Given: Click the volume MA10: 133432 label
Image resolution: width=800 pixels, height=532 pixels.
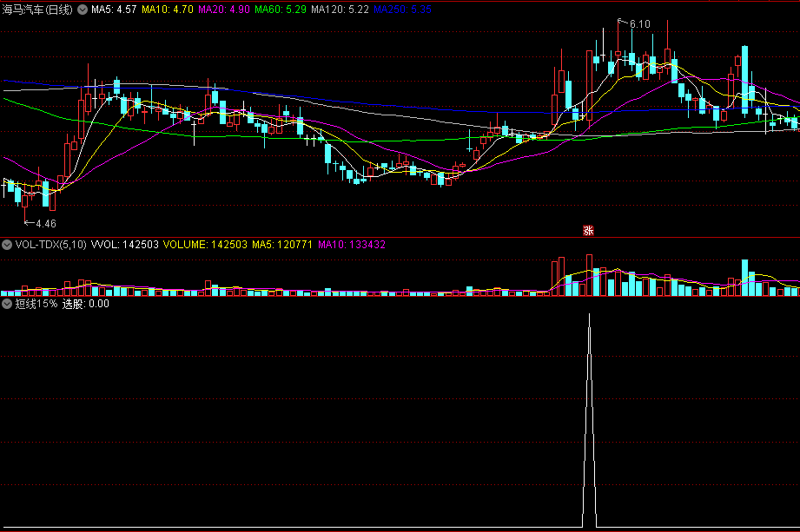Looking at the screenshot, I should pyautogui.click(x=352, y=245).
